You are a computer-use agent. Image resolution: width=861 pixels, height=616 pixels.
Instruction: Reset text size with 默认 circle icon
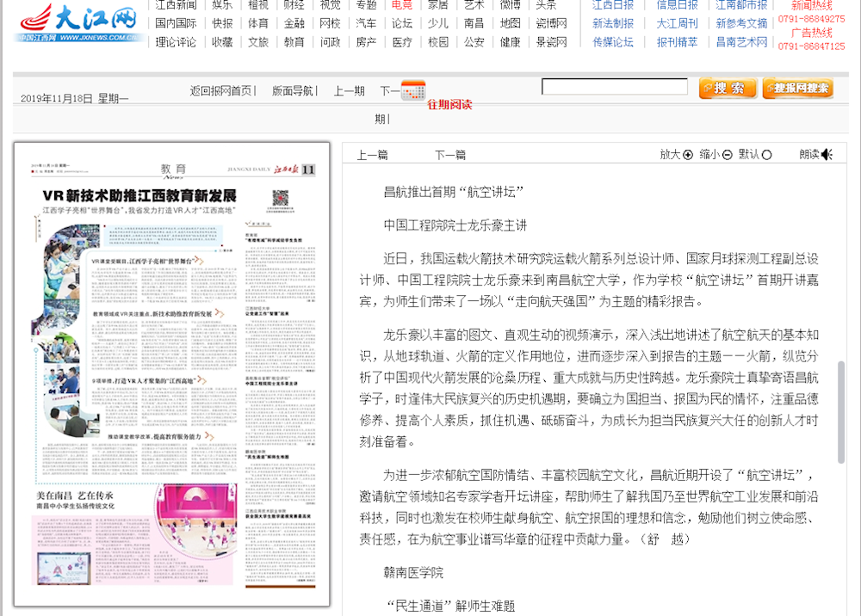(x=767, y=155)
